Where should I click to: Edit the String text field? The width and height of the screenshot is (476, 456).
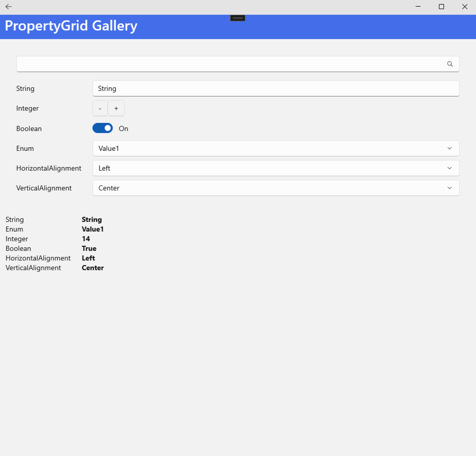[x=276, y=88]
